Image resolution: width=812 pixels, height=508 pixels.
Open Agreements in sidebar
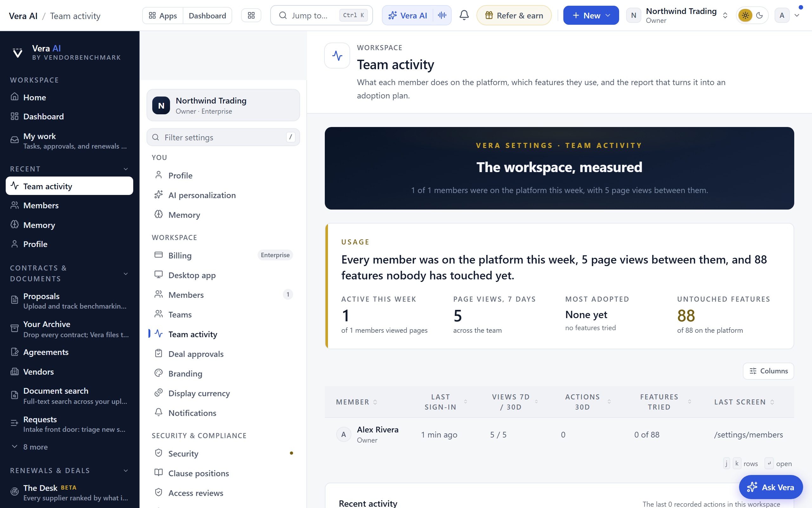(x=69, y=352)
